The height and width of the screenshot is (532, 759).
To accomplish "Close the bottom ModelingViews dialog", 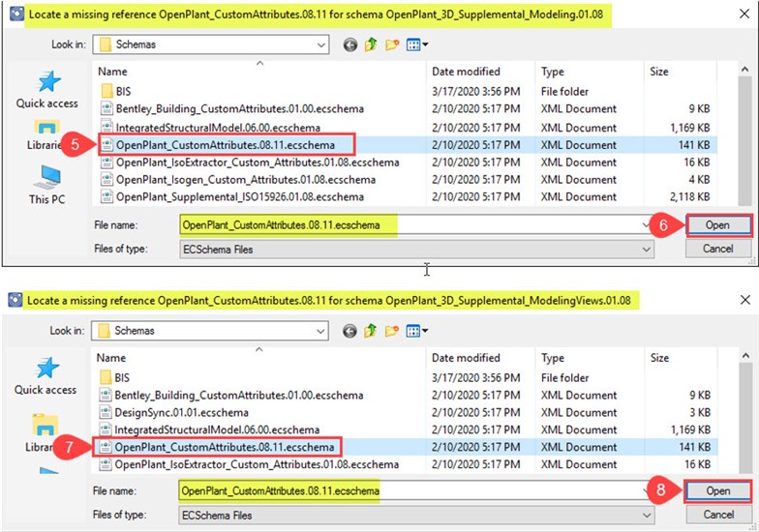I will (x=744, y=300).
